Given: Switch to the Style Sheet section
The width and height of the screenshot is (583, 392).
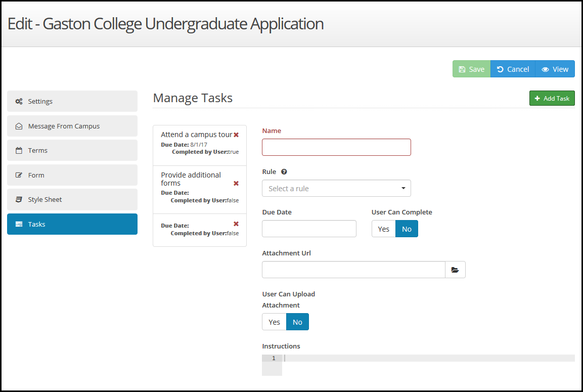Looking at the screenshot, I should point(72,199).
